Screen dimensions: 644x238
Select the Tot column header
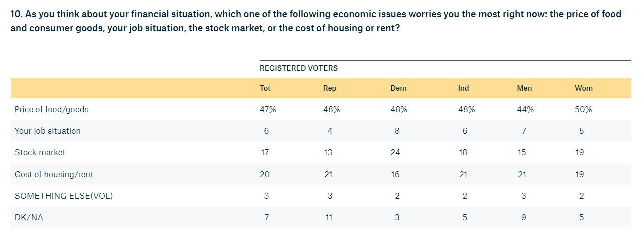coord(265,88)
